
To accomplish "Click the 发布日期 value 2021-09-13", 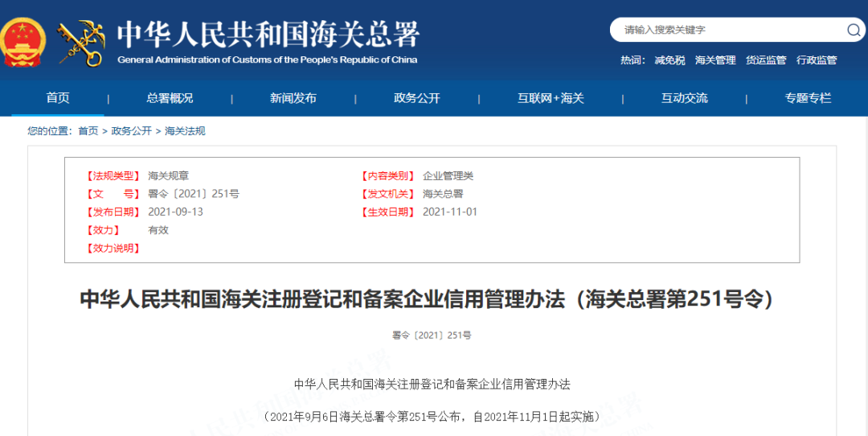I will click(175, 212).
